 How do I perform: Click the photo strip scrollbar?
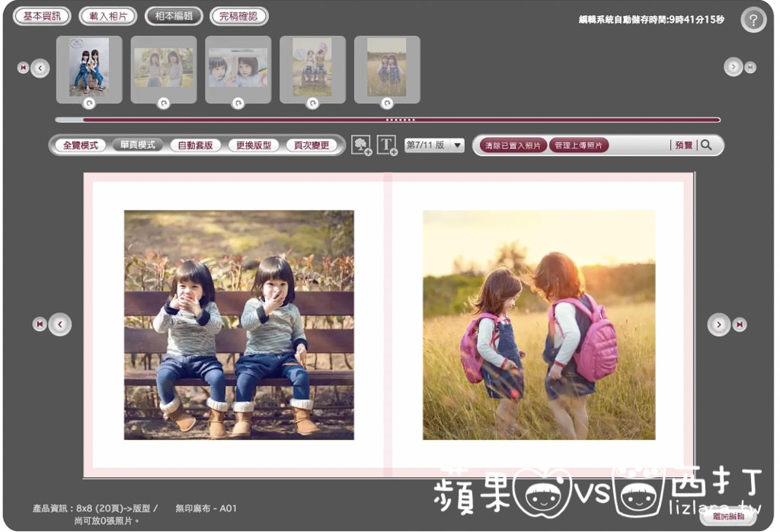pos(401,119)
